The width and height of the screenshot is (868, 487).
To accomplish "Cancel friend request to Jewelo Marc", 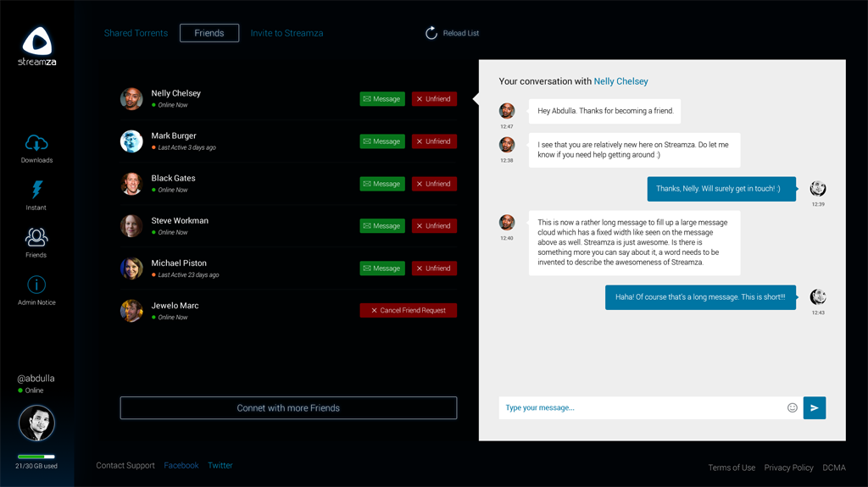I will 409,311.
